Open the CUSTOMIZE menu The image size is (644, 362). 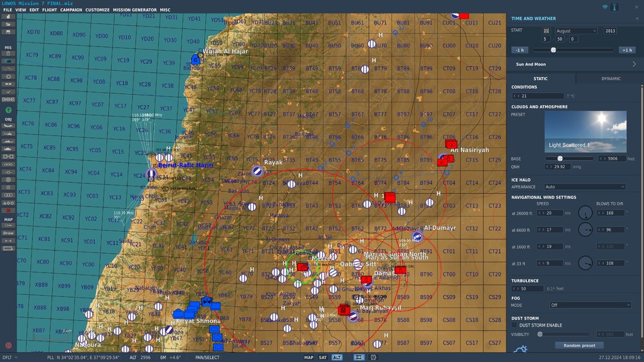coord(97,10)
